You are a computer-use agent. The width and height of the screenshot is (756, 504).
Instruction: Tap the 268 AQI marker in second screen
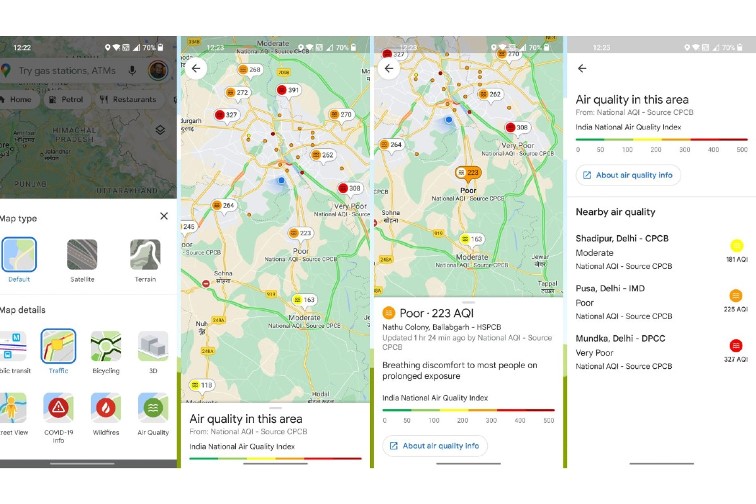pyautogui.click(x=250, y=69)
